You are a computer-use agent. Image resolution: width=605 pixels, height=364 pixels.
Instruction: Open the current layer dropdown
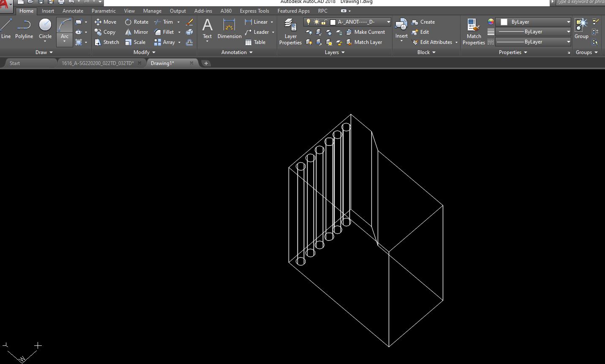(x=388, y=22)
